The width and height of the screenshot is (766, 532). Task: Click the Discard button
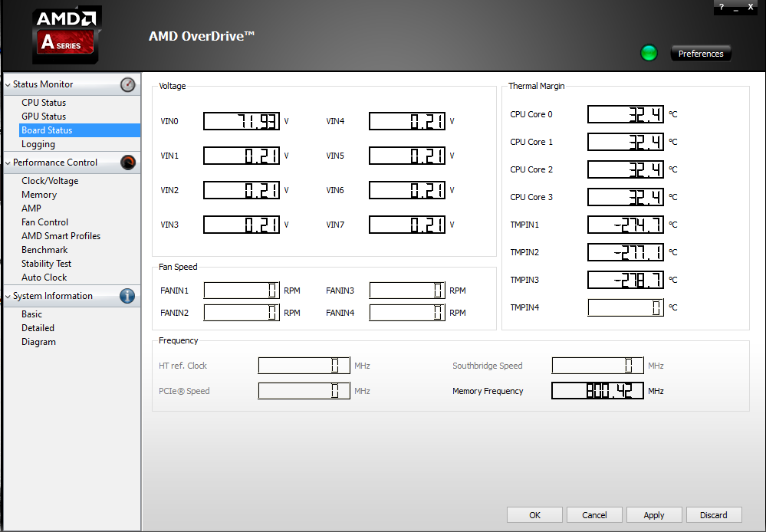(x=714, y=515)
